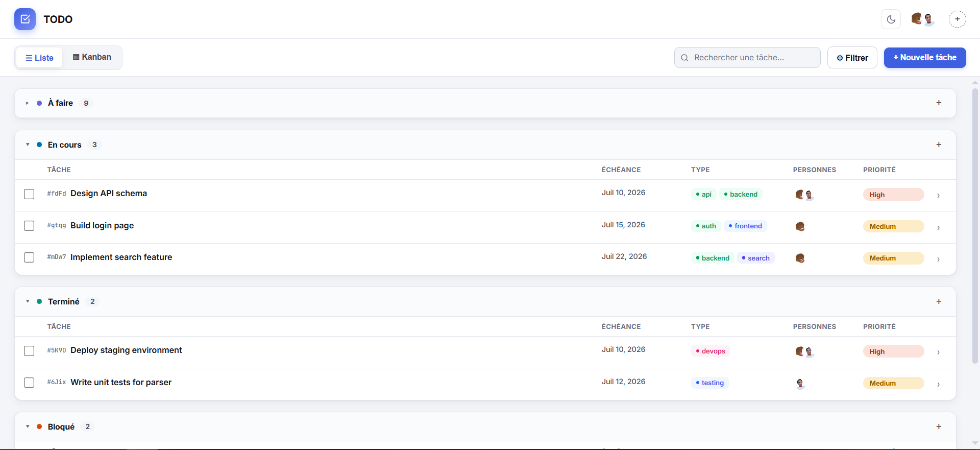Open details arrow for Implement search feature
980x450 pixels.
pyautogui.click(x=938, y=259)
